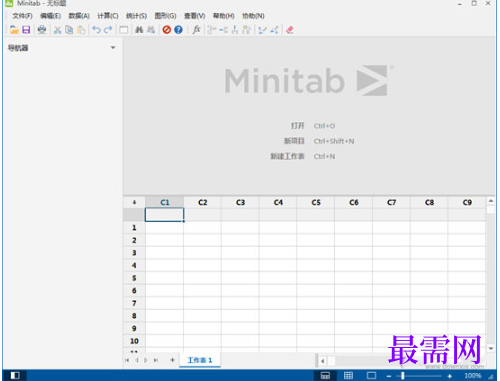Cancel with the red stop icon
Viewport: 500px width, 381px height.
(167, 30)
